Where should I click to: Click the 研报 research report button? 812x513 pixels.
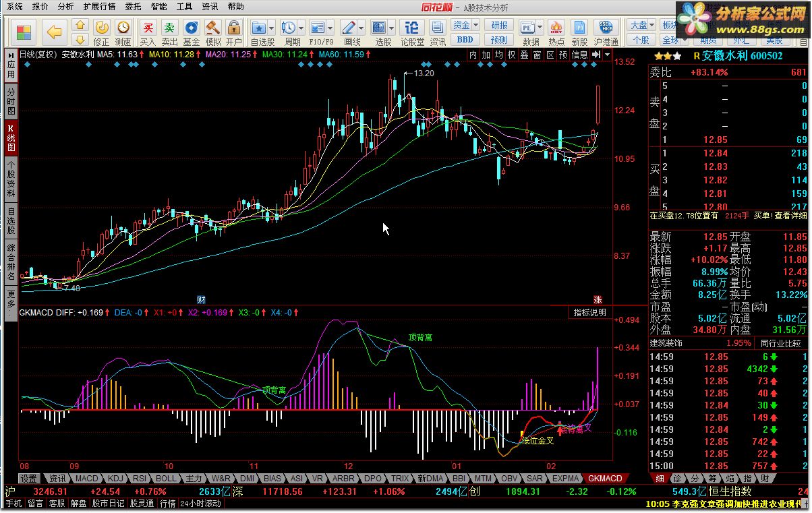(499, 25)
